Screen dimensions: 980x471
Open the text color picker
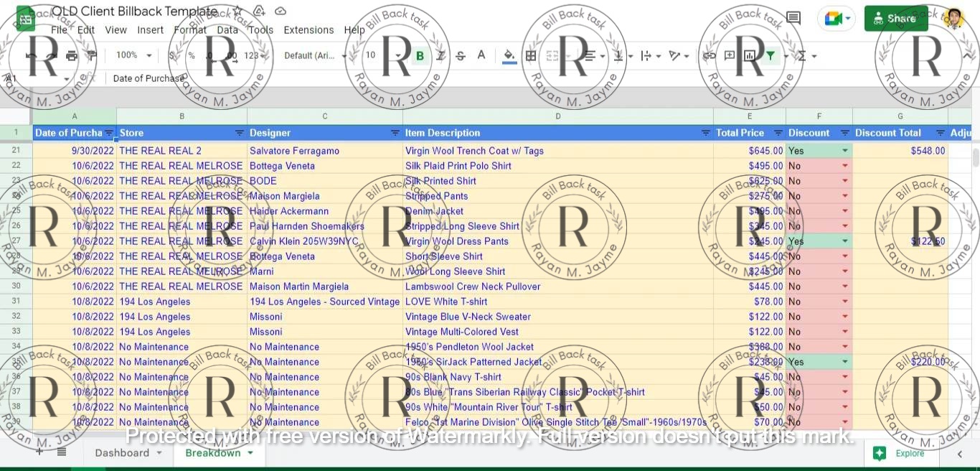click(x=481, y=55)
